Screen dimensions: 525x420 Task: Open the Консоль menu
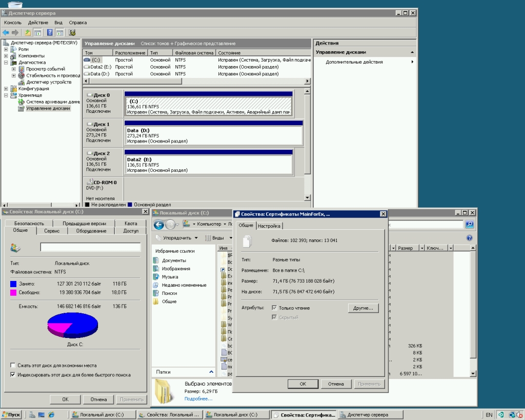pos(13,23)
